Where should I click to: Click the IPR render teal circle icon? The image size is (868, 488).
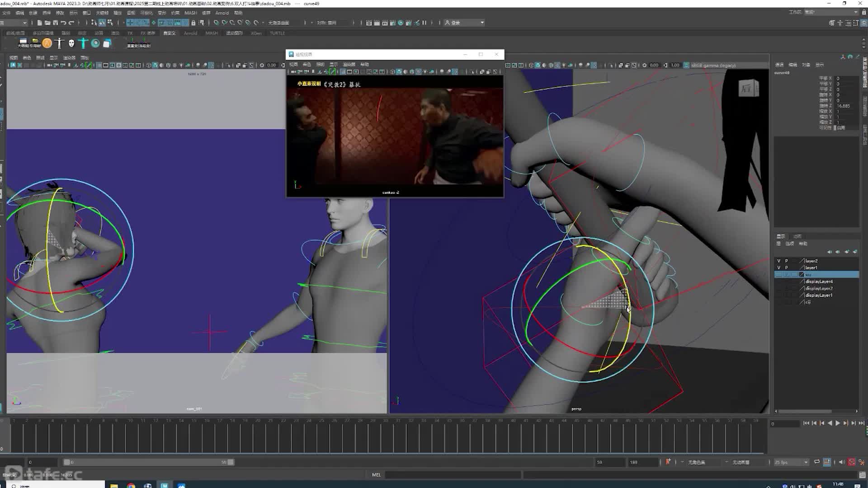tap(401, 23)
